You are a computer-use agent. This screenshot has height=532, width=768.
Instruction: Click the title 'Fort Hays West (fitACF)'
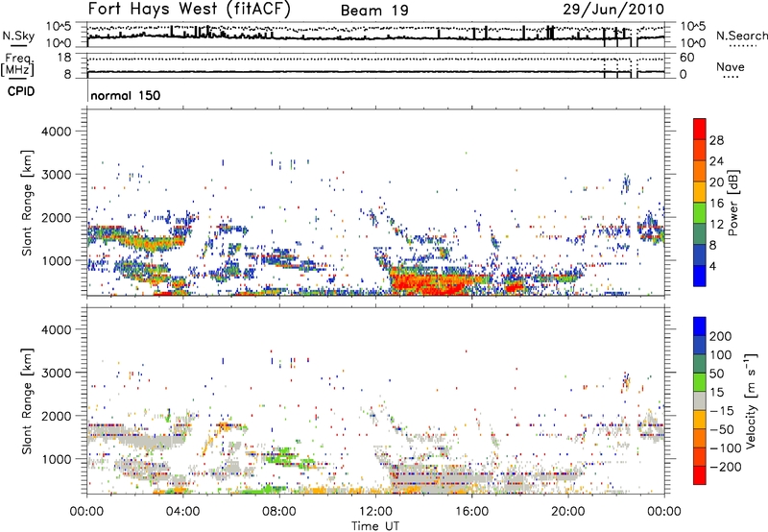pyautogui.click(x=189, y=10)
